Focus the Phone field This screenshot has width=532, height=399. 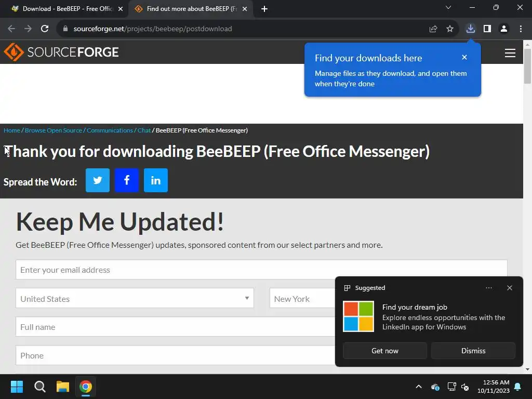[x=176, y=355]
